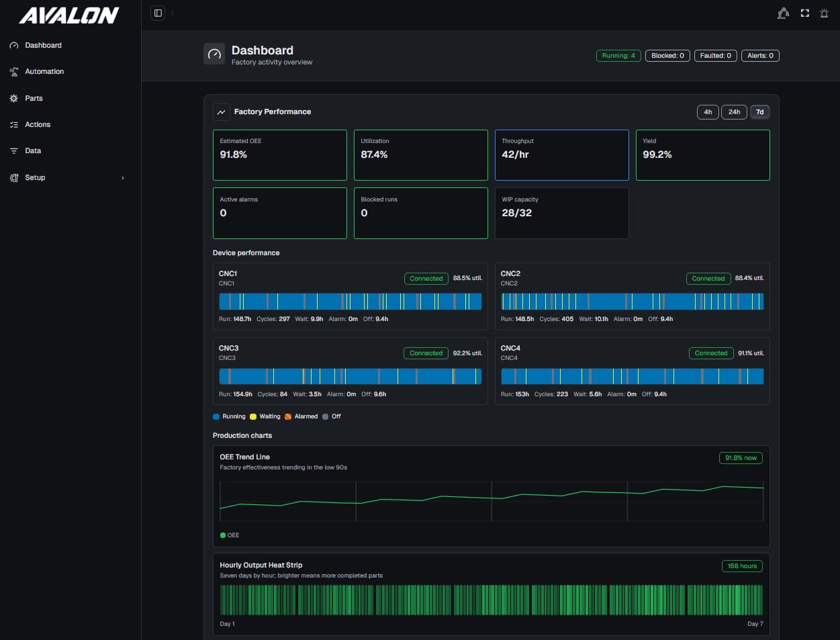Click the 92.2% util. text for CNC3
This screenshot has width=840, height=640.
click(467, 353)
